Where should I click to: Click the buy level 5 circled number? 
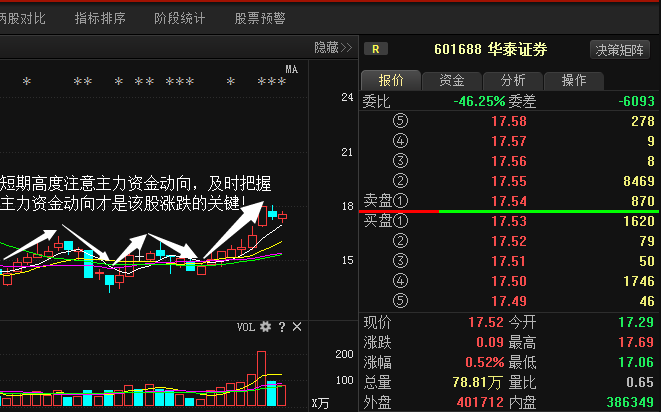point(402,301)
